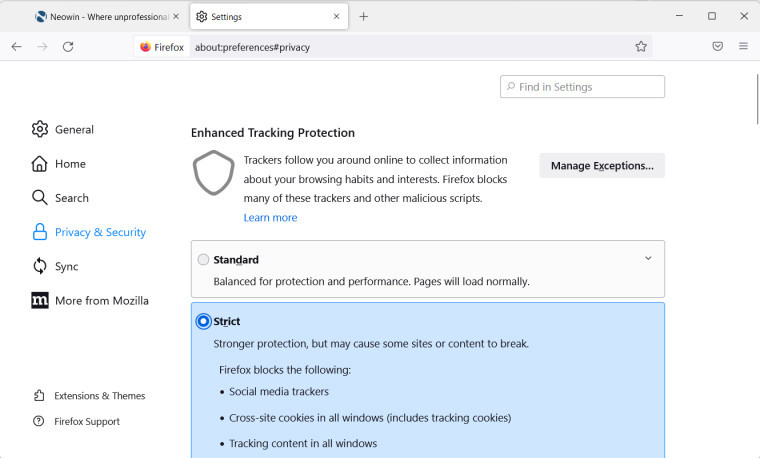Close the Neowin tab

coord(176,16)
